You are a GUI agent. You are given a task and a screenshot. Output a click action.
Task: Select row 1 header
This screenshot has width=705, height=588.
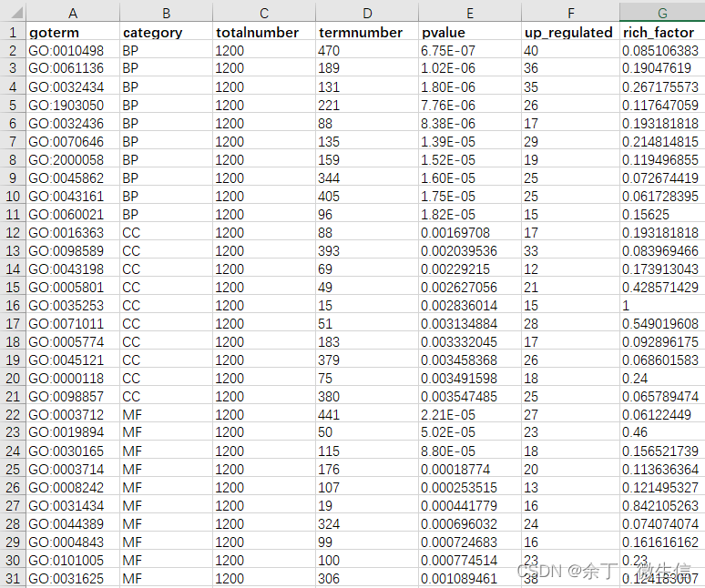click(13, 32)
